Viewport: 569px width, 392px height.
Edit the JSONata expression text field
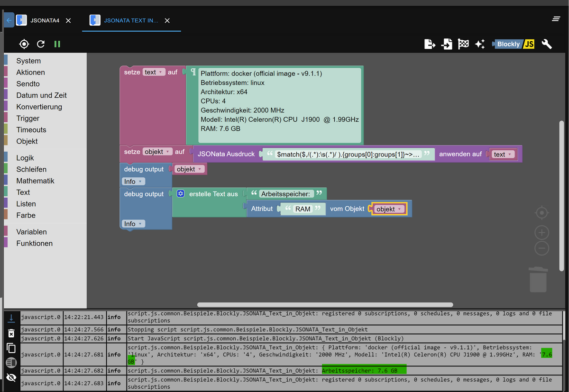tap(349, 154)
